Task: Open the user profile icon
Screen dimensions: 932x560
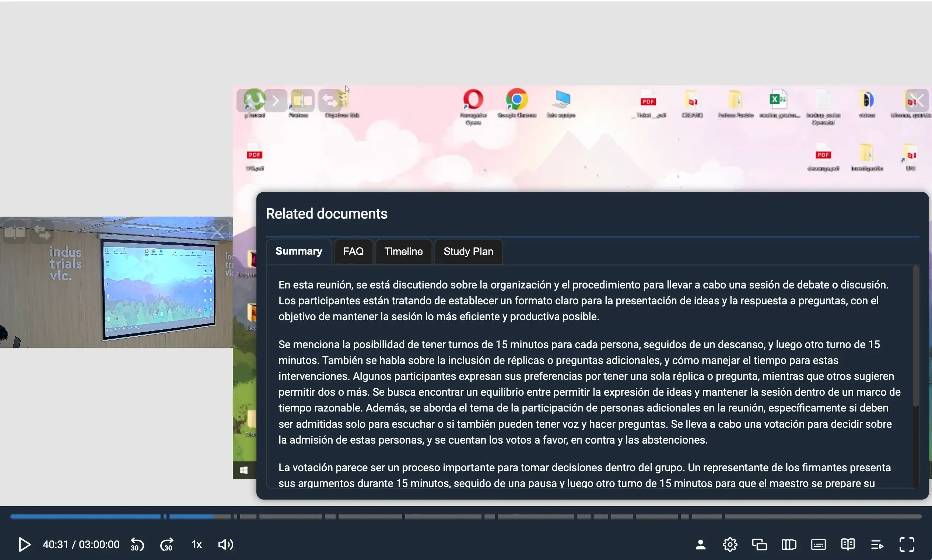Action: click(x=700, y=544)
